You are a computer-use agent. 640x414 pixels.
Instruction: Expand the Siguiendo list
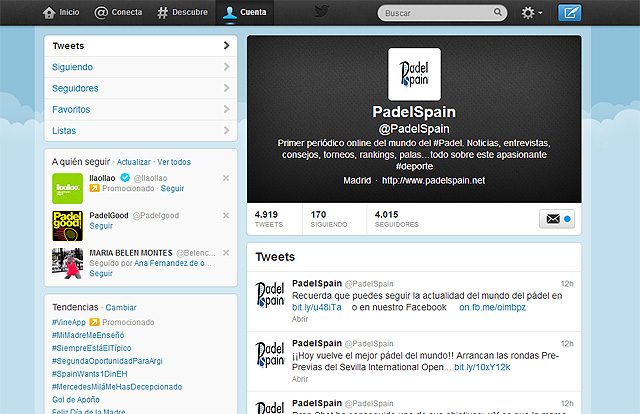140,67
